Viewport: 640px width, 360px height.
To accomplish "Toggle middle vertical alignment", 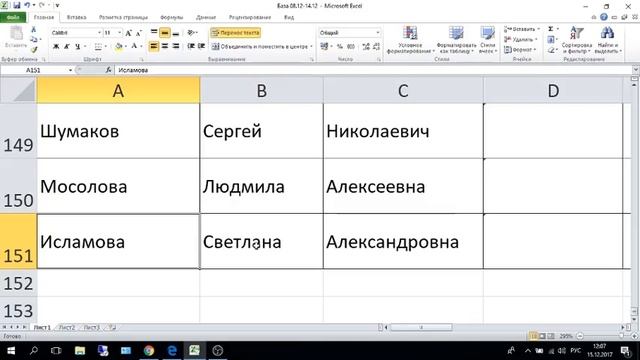I will point(164,32).
